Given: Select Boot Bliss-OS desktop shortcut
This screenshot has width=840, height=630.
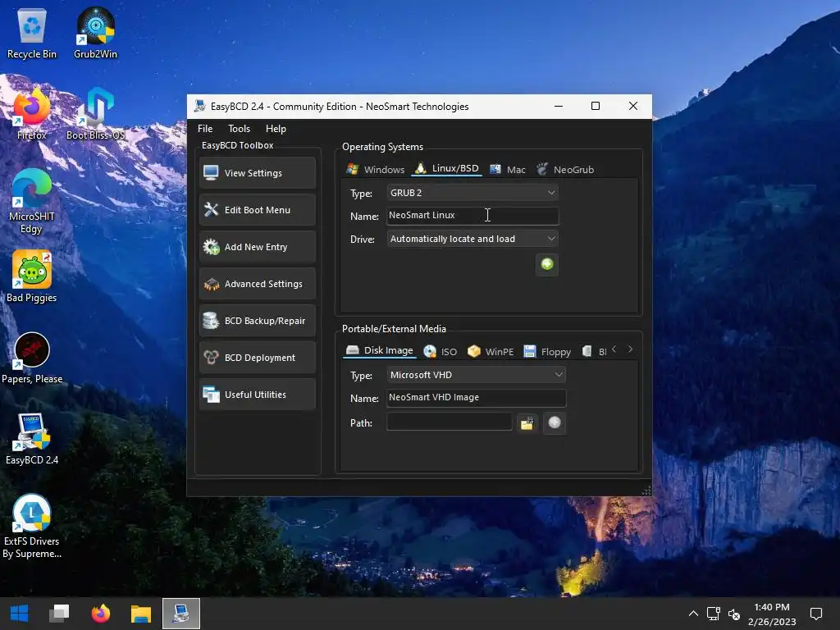Looking at the screenshot, I should (95, 115).
